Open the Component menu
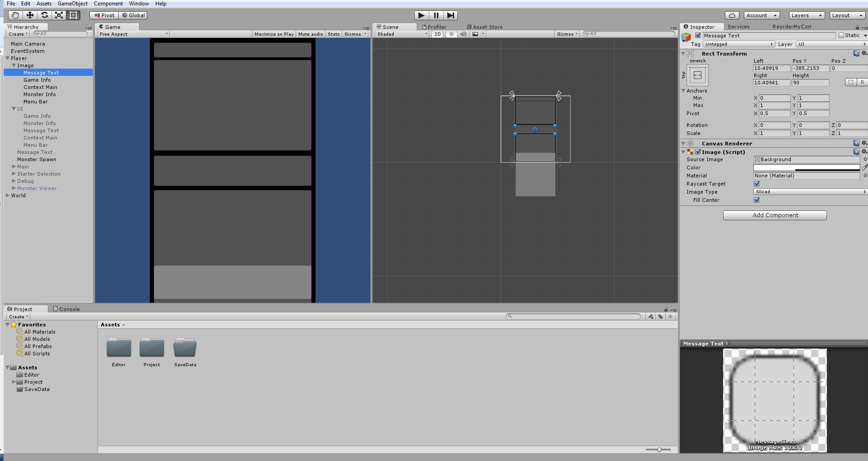 pos(108,4)
